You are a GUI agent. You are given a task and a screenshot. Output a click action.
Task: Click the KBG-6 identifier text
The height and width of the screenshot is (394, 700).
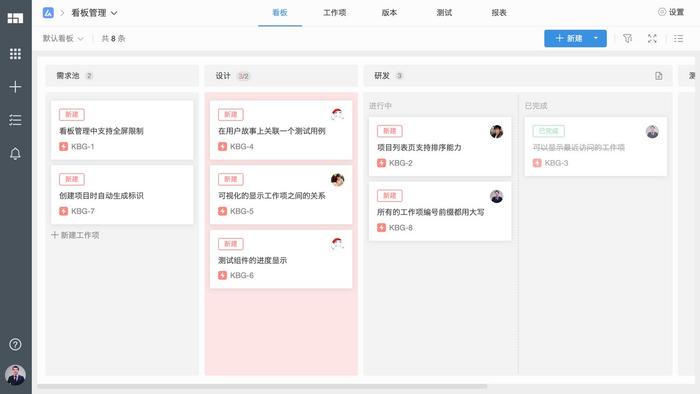coord(242,275)
